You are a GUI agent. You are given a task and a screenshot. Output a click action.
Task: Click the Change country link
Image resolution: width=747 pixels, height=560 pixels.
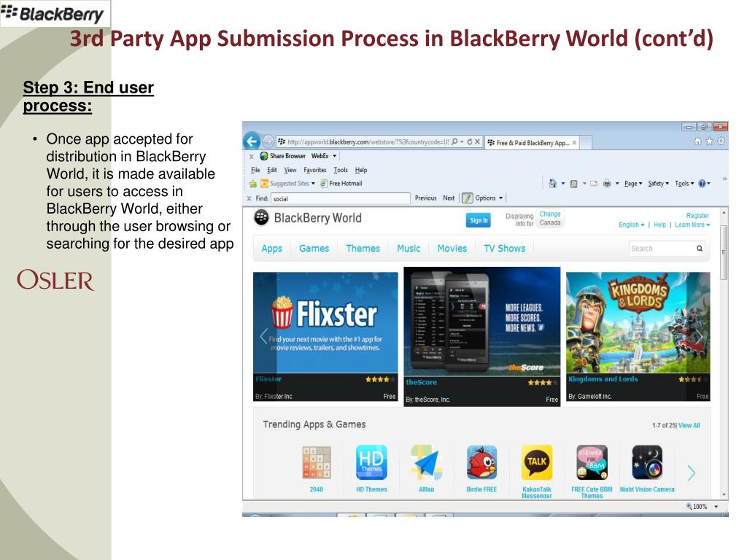[550, 214]
